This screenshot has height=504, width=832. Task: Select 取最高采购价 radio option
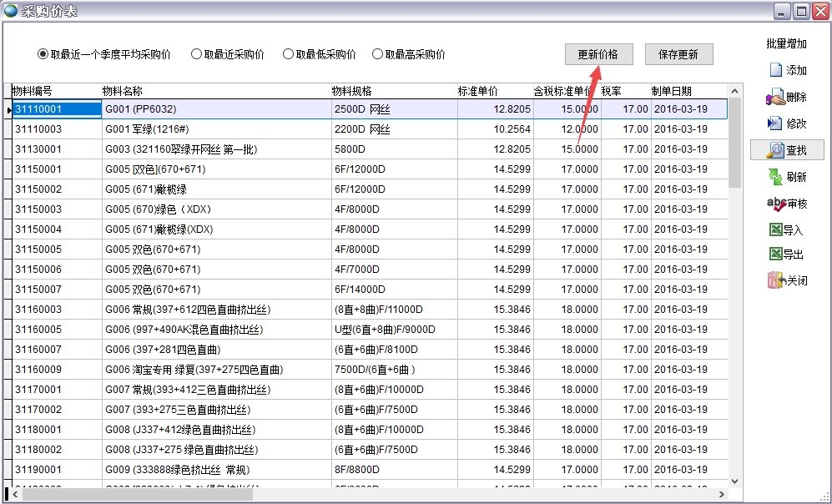(378, 53)
